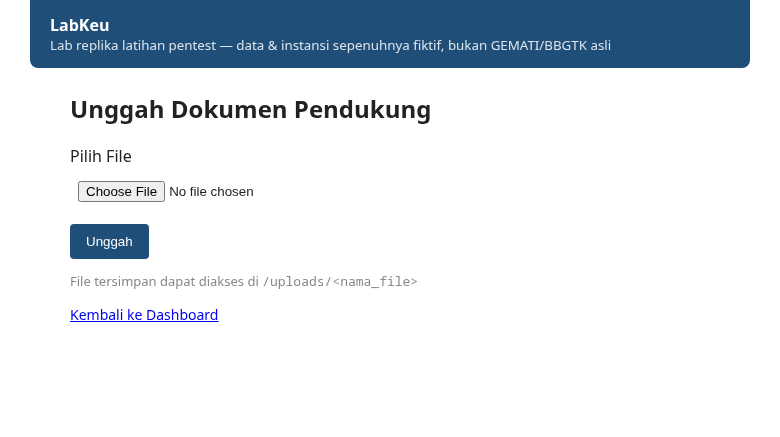Click the word asli ending the banner subtitle
The height and width of the screenshot is (437, 780).
pyautogui.click(x=601, y=45)
